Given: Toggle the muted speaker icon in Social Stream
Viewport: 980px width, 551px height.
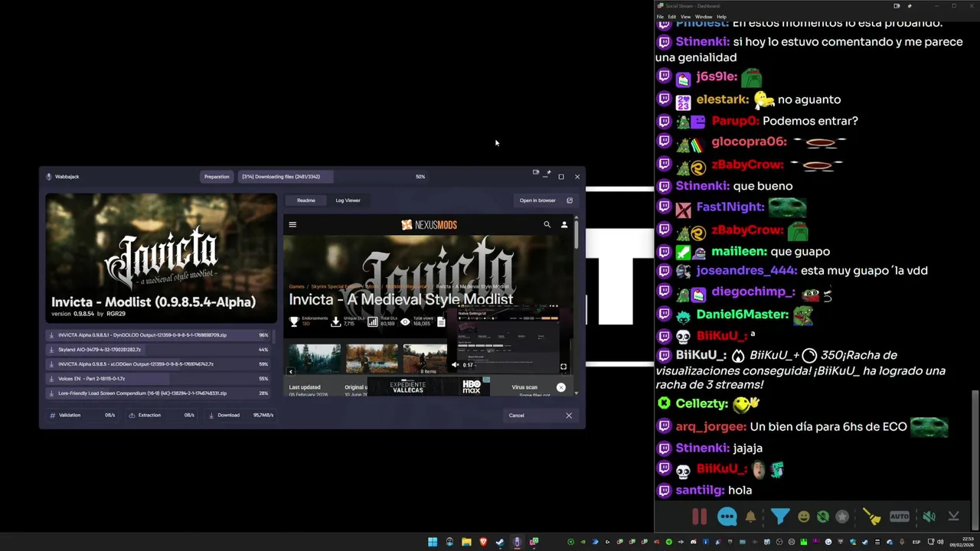Looking at the screenshot, I should pos(929,517).
